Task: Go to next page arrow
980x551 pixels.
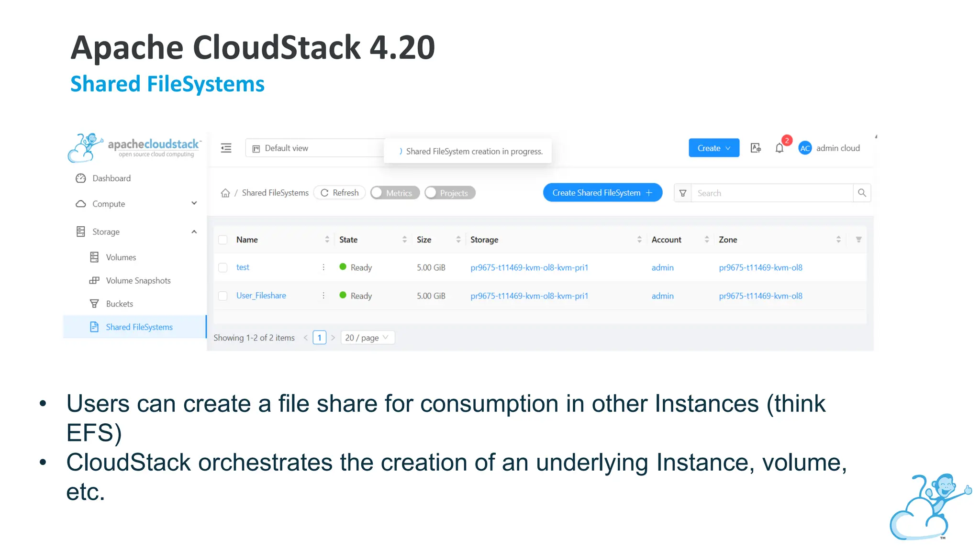Action: point(333,338)
